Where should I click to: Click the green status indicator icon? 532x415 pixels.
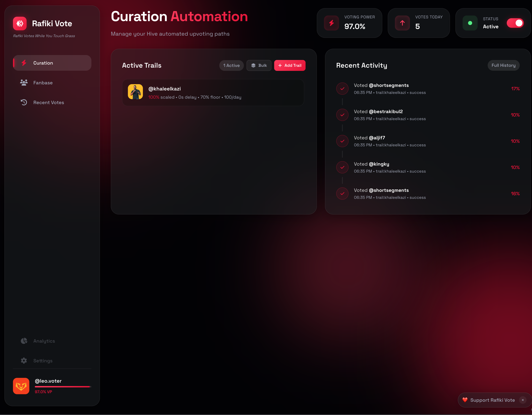(x=470, y=23)
